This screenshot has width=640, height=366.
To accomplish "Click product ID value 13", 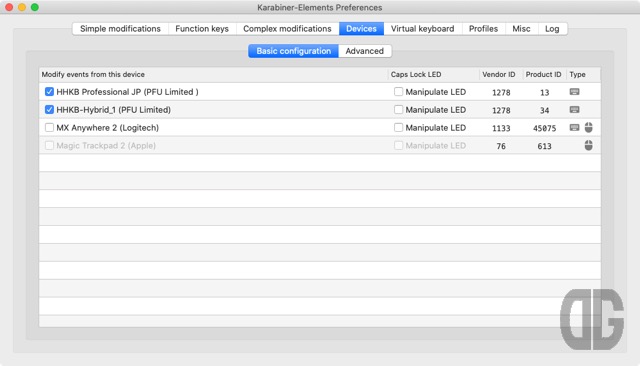I will click(544, 93).
